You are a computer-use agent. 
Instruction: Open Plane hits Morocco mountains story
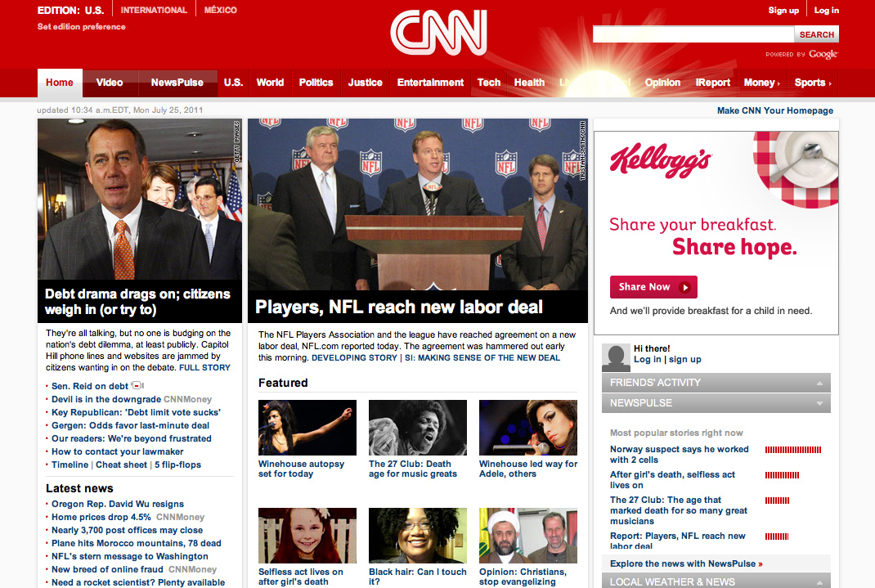coord(137,543)
